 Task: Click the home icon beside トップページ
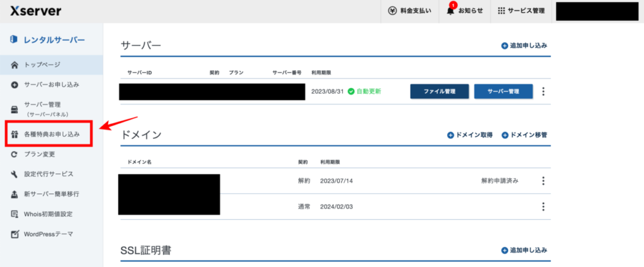coord(15,65)
